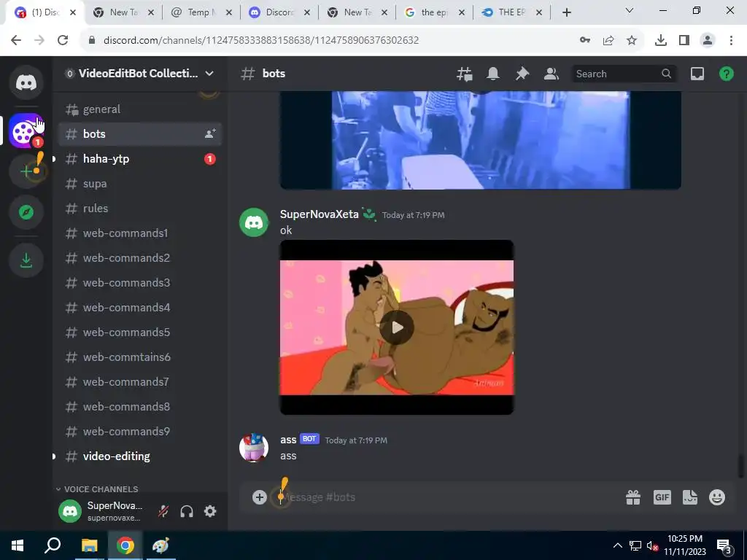
Task: Open the web-commtains6 channel
Action: [x=140, y=357]
